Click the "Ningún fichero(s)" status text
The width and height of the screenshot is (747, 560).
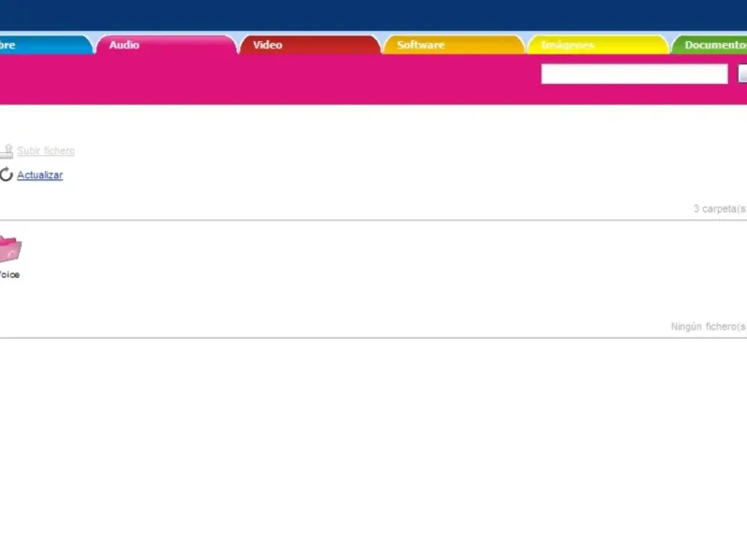click(709, 326)
